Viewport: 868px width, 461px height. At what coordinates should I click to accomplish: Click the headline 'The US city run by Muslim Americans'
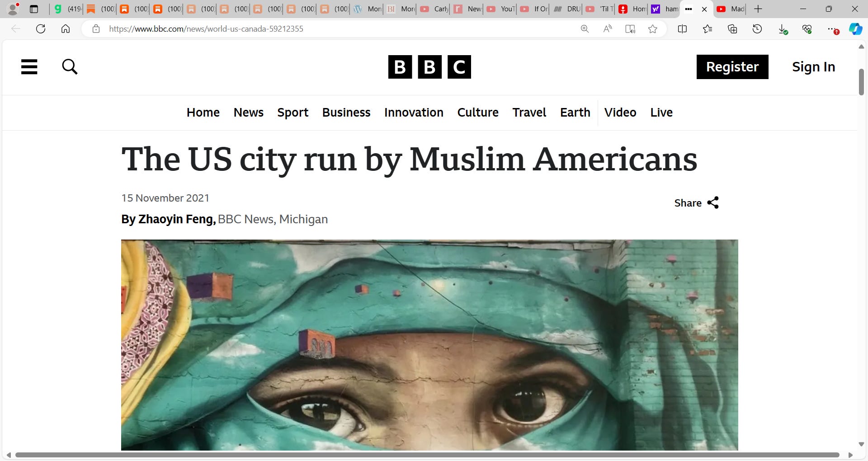(409, 160)
